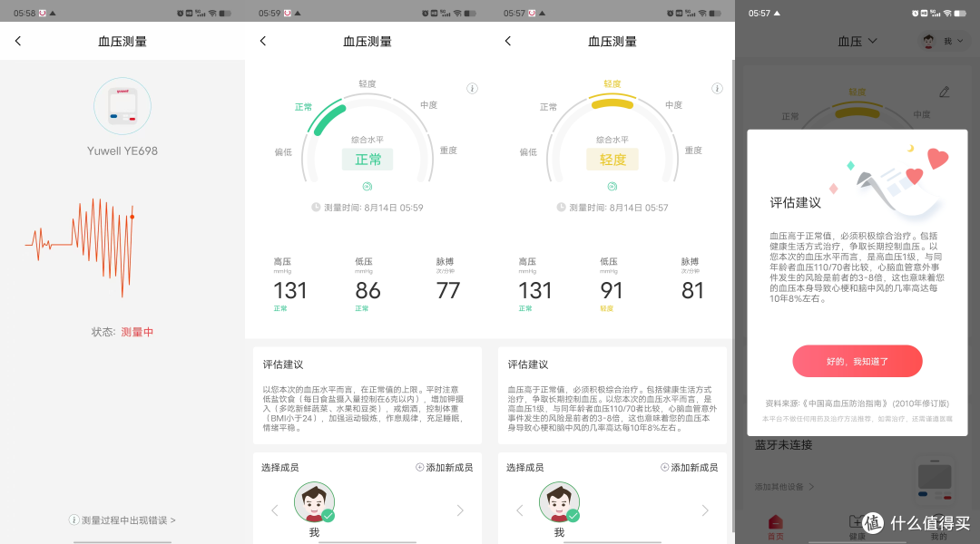Tap the low pressure value 86
Image resolution: width=980 pixels, height=544 pixels.
[367, 290]
